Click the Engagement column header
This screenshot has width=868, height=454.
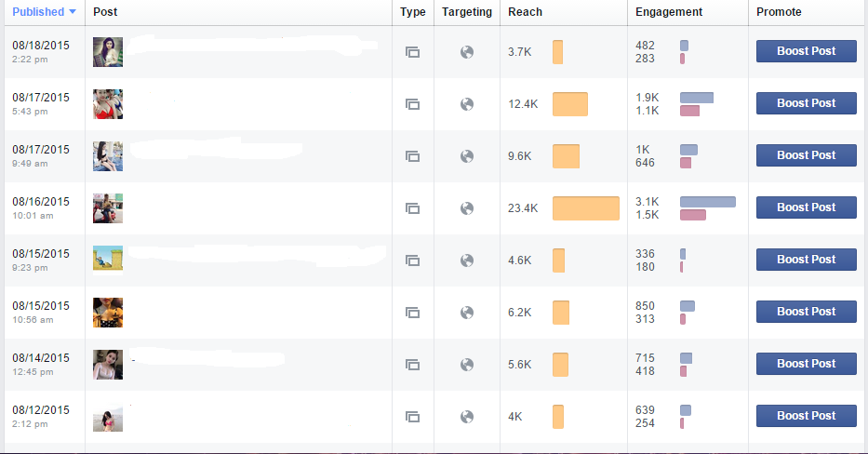[x=668, y=12]
